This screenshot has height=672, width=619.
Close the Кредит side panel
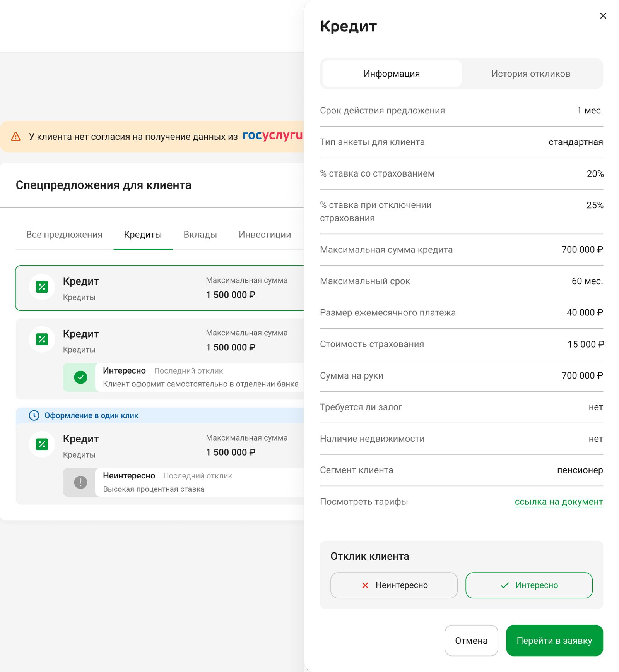point(603,16)
